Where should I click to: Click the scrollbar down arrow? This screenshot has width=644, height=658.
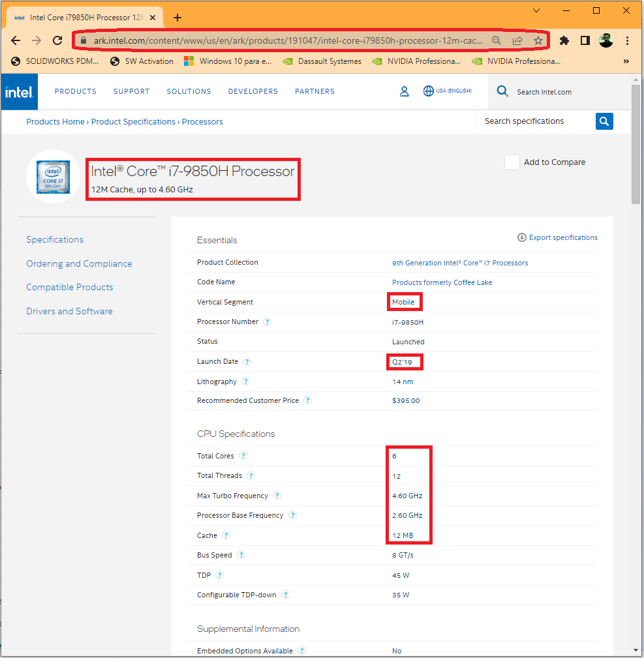tap(636, 650)
